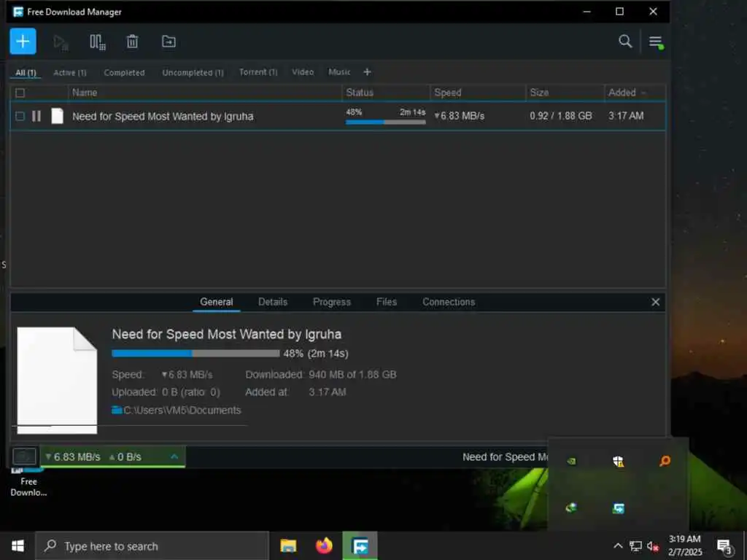Click Free Download Manager tray icon
747x560 pixels.
tap(619, 508)
